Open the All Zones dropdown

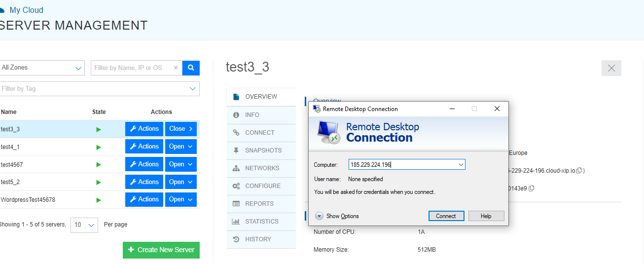[x=42, y=68]
